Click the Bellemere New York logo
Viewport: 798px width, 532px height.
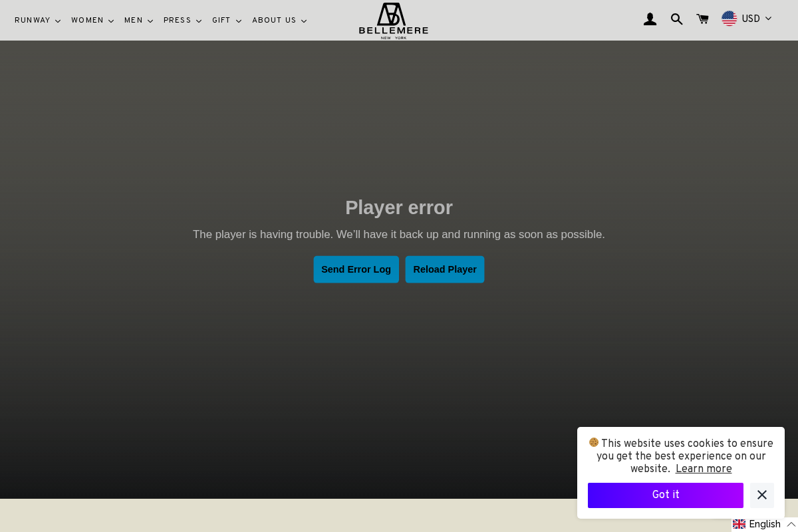click(393, 21)
